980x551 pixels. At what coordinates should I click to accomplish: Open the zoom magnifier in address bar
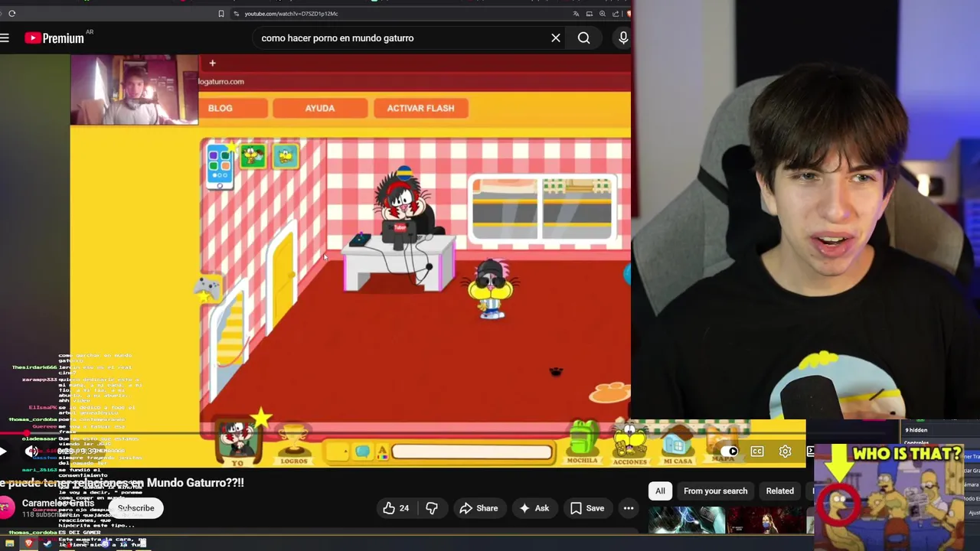tap(603, 13)
